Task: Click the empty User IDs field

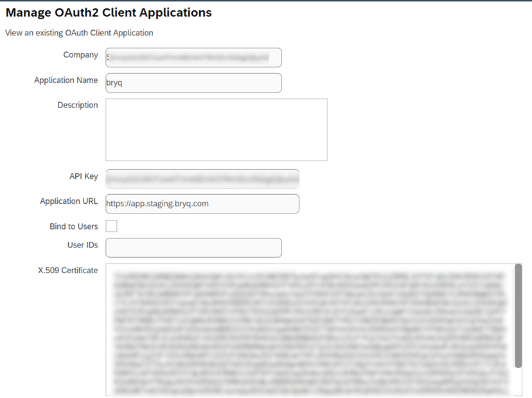Action: pyautogui.click(x=193, y=248)
